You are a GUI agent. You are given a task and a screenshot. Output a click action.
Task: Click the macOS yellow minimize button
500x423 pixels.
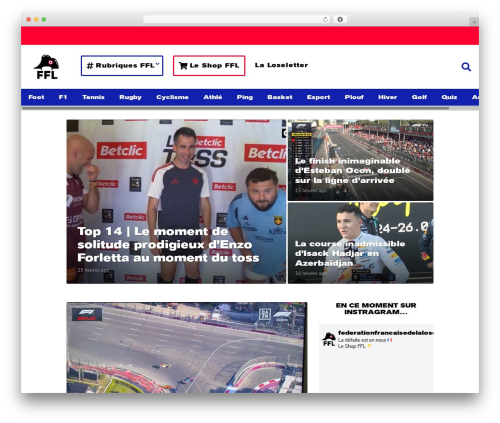tap(36, 20)
